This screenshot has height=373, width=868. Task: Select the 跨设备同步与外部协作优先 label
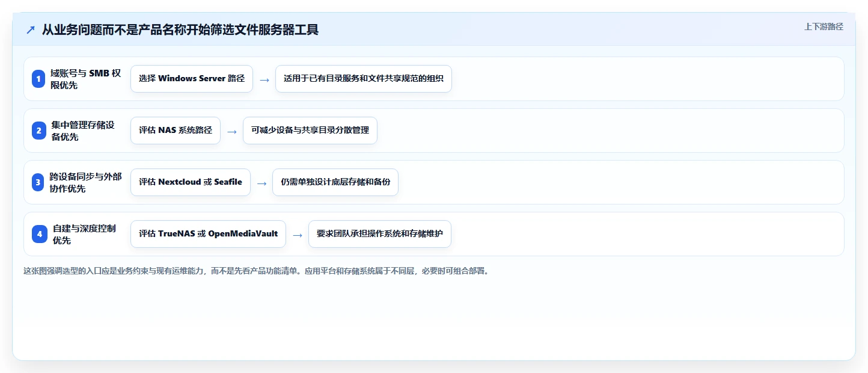click(86, 182)
